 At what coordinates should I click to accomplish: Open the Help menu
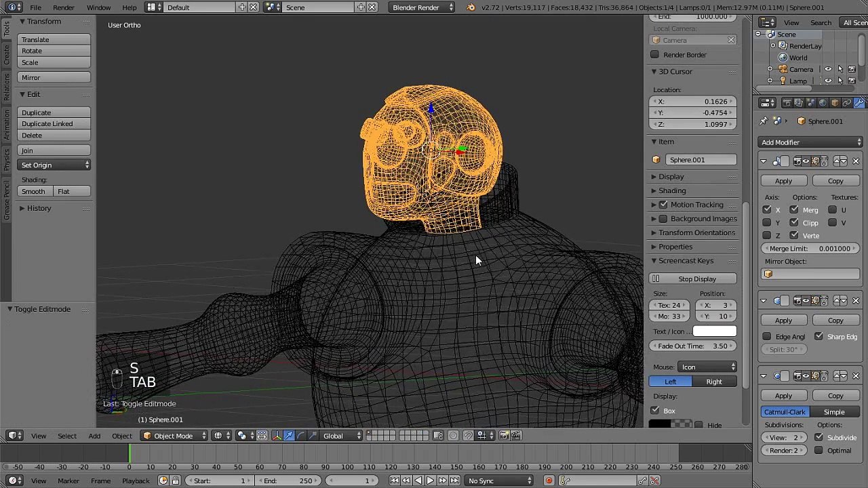point(129,7)
